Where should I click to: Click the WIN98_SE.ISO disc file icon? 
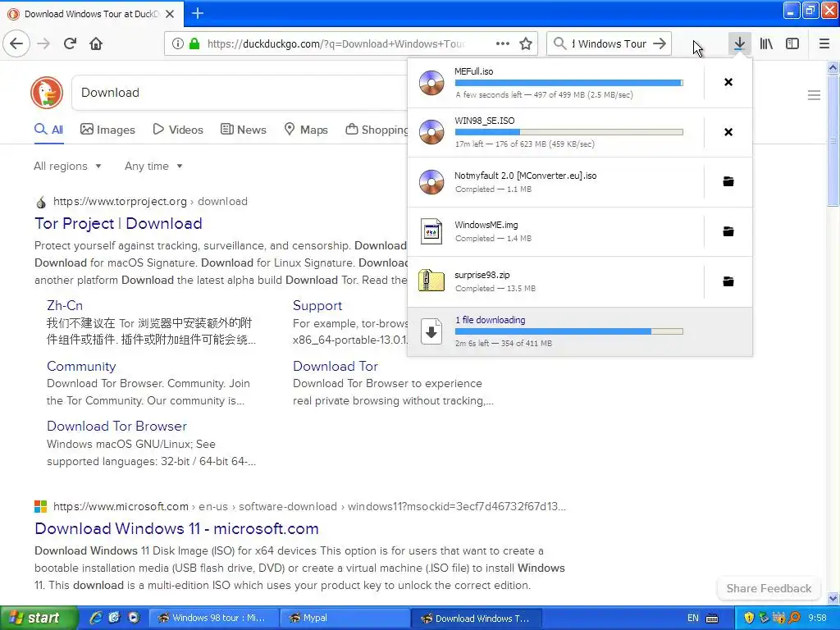coord(431,132)
